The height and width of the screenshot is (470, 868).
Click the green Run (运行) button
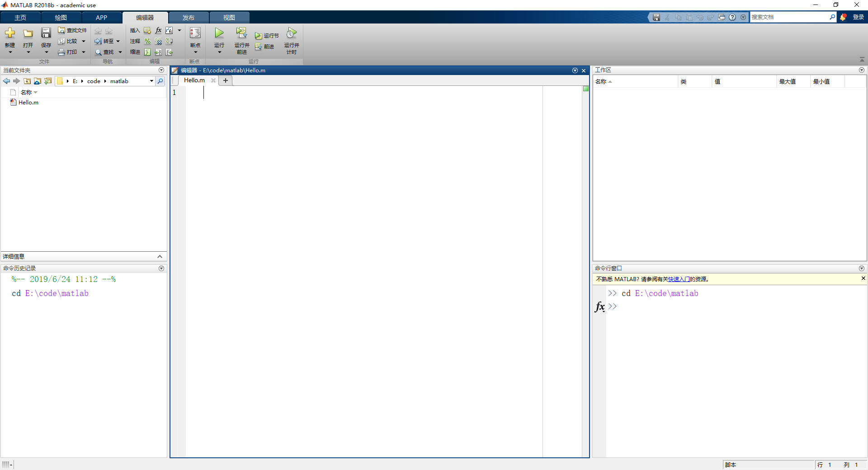[x=219, y=33]
